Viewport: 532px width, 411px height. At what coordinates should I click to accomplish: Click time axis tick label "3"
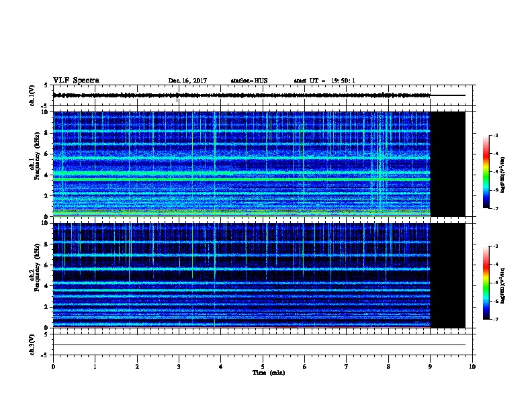179,366
